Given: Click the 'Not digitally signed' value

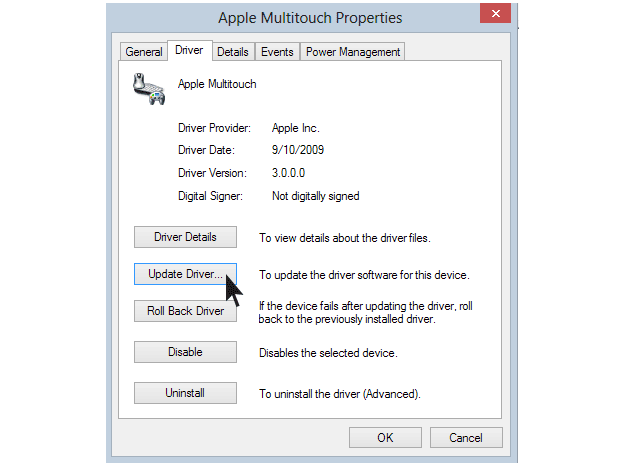Looking at the screenshot, I should click(x=316, y=196).
